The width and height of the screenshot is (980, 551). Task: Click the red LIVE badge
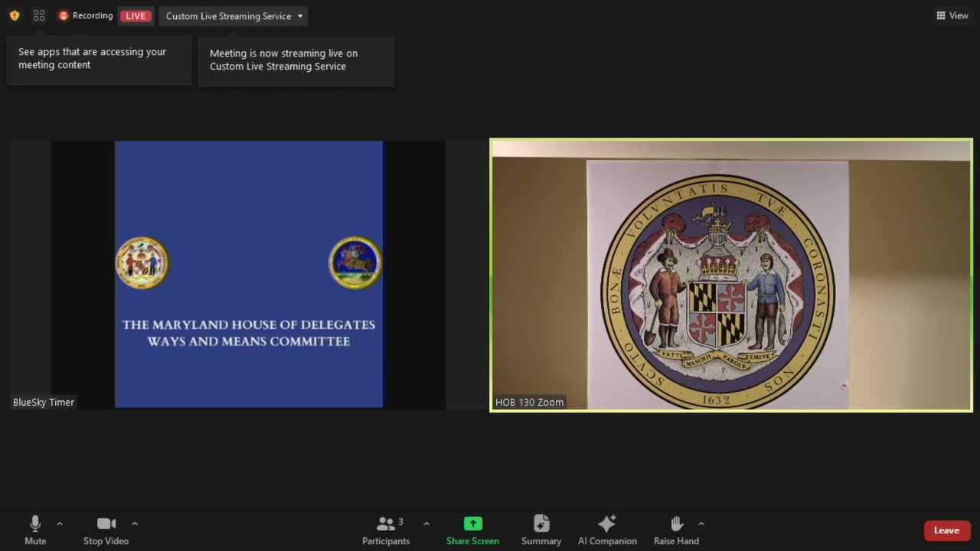point(136,16)
